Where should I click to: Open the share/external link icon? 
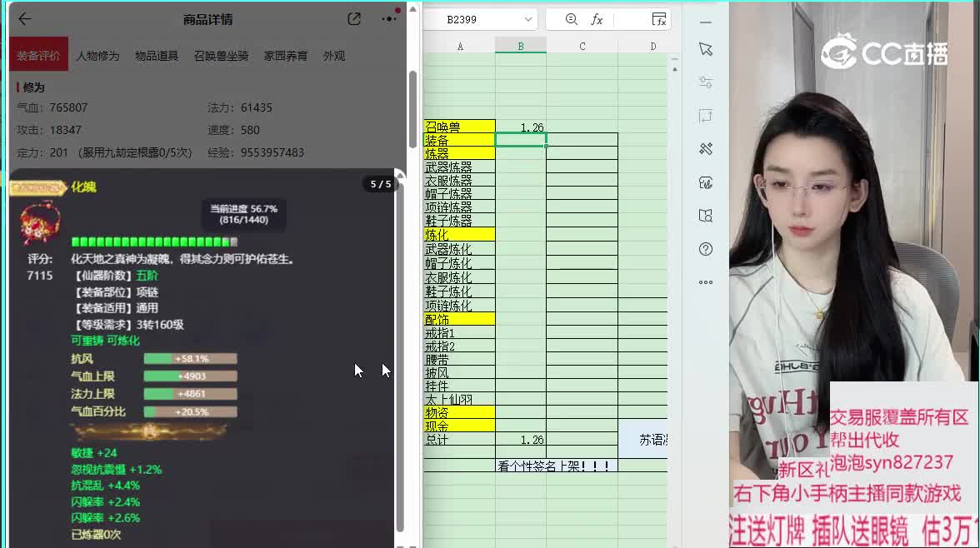click(354, 19)
